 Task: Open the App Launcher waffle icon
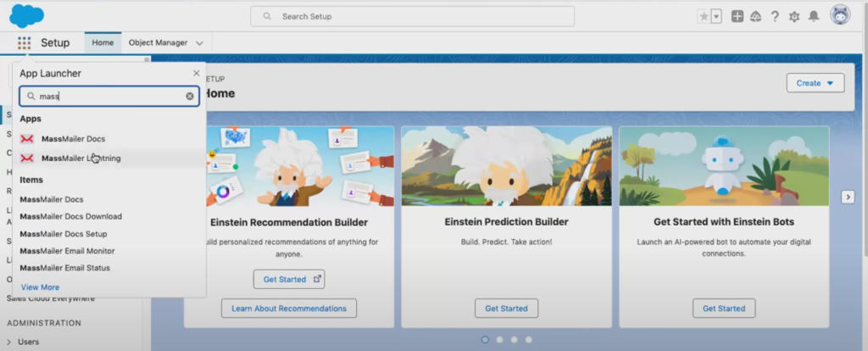[24, 42]
